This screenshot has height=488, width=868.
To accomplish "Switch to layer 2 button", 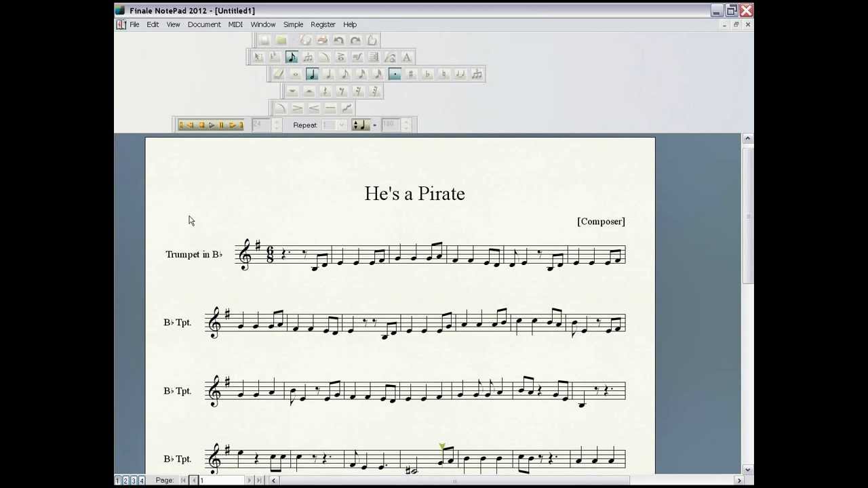I will pyautogui.click(x=125, y=480).
